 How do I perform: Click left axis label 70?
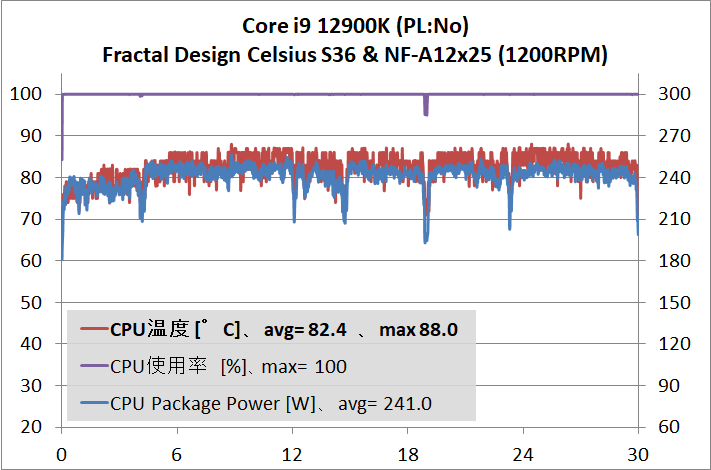(31, 219)
